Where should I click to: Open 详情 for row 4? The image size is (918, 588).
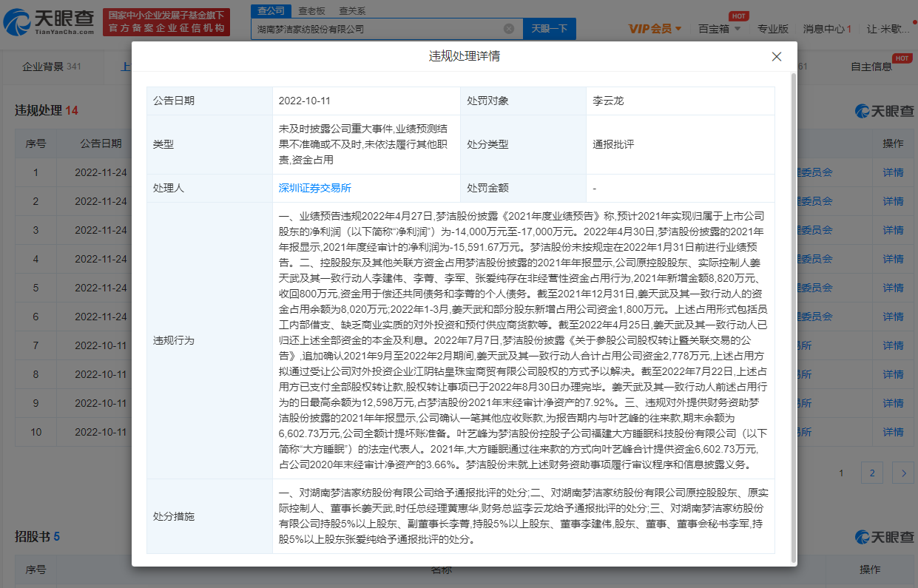click(x=893, y=259)
